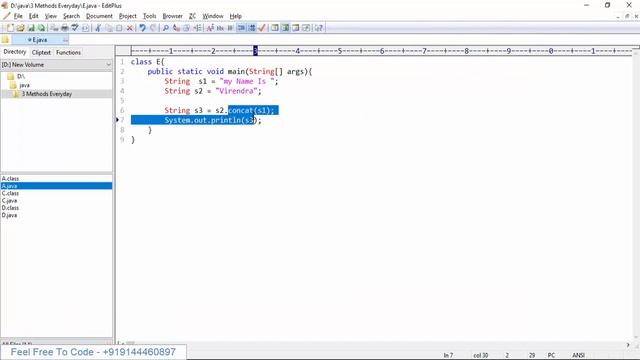Click the Copy toolbar icon
Screen dimensions: 640x360
[109, 28]
